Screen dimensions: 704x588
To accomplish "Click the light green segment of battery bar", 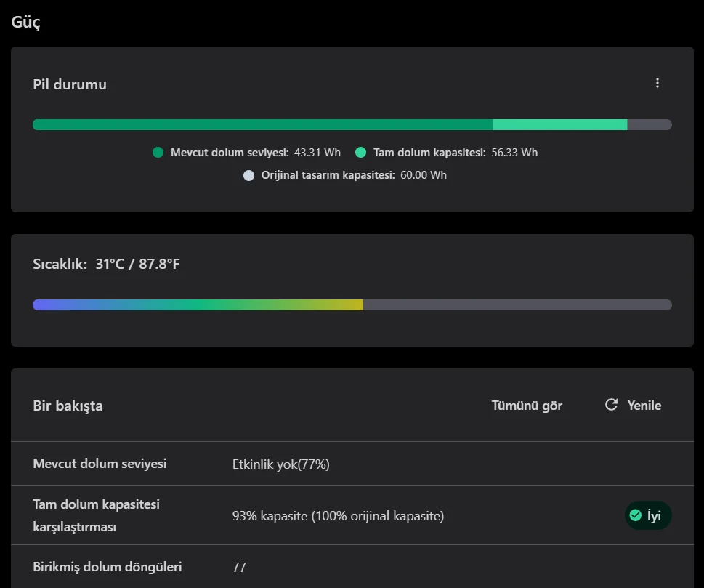I will click(x=559, y=125).
